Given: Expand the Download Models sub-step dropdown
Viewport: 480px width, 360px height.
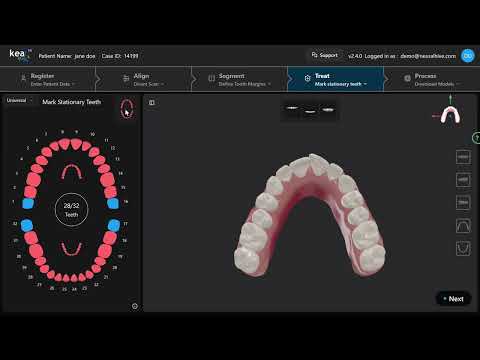Looking at the screenshot, I should point(436,84).
